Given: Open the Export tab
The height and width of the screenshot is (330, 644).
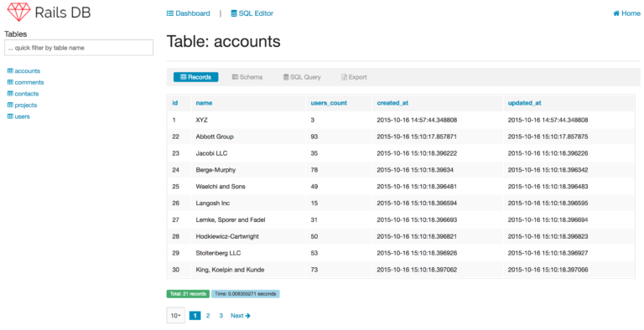Looking at the screenshot, I should [x=354, y=77].
